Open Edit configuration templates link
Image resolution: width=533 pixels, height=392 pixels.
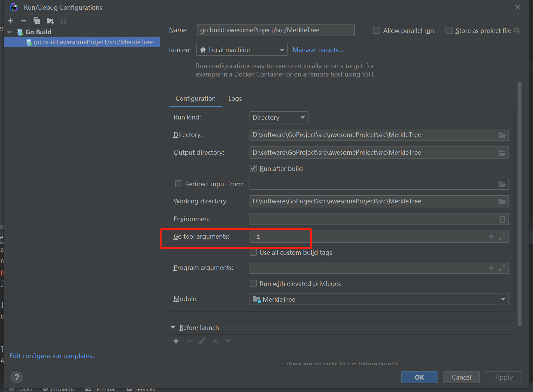(53, 356)
